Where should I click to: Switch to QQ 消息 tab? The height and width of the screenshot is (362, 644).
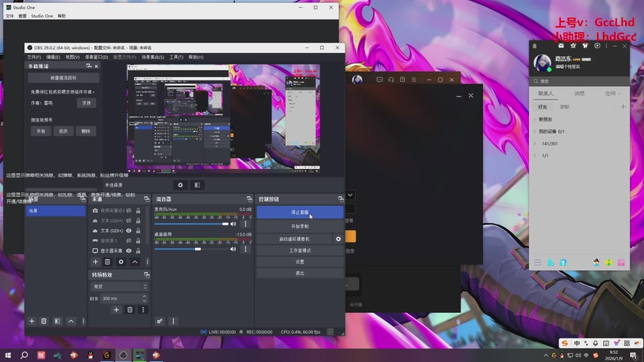579,93
